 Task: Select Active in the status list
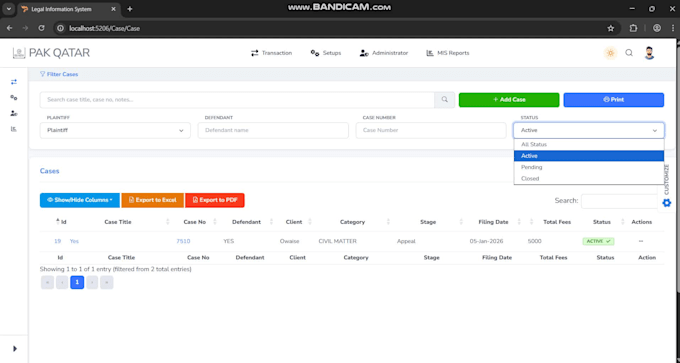click(x=589, y=156)
